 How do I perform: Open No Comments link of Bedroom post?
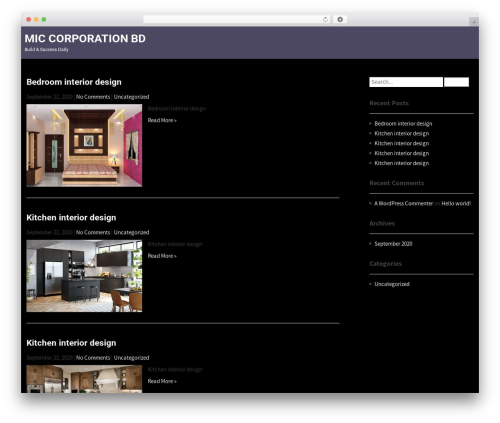[x=93, y=97]
